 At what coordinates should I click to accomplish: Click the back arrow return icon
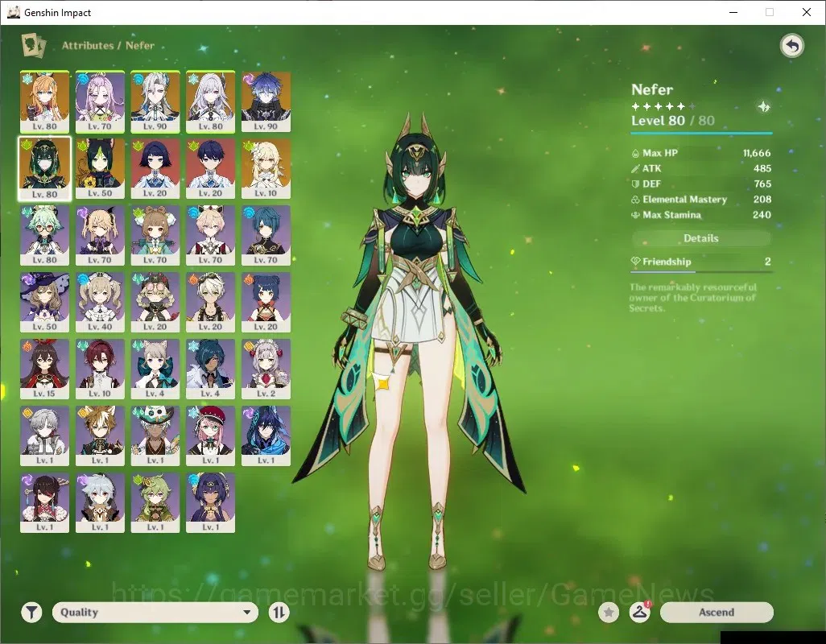791,47
